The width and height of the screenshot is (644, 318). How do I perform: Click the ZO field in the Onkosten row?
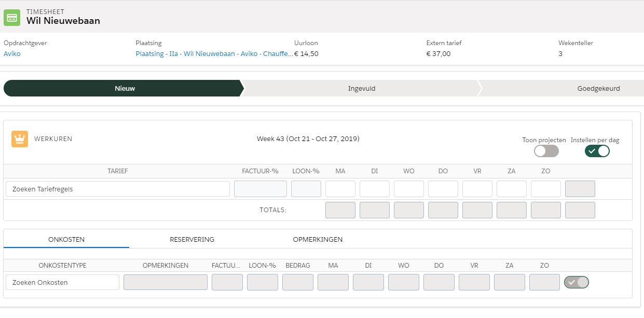coord(545,282)
